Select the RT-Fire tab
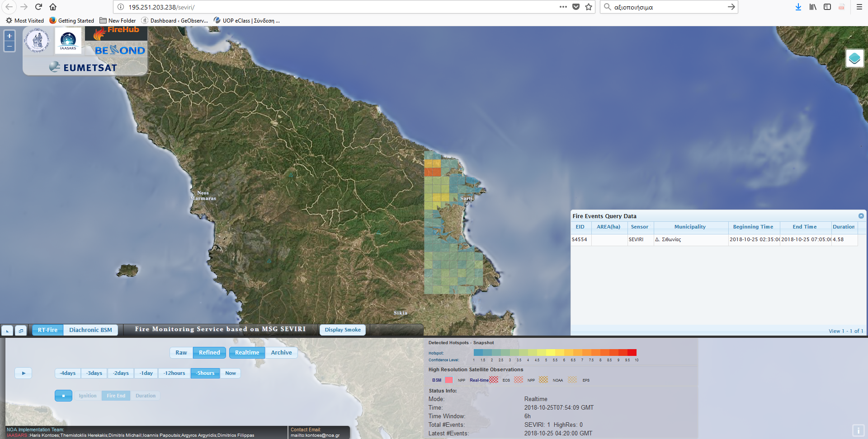868x439 pixels. coord(47,330)
